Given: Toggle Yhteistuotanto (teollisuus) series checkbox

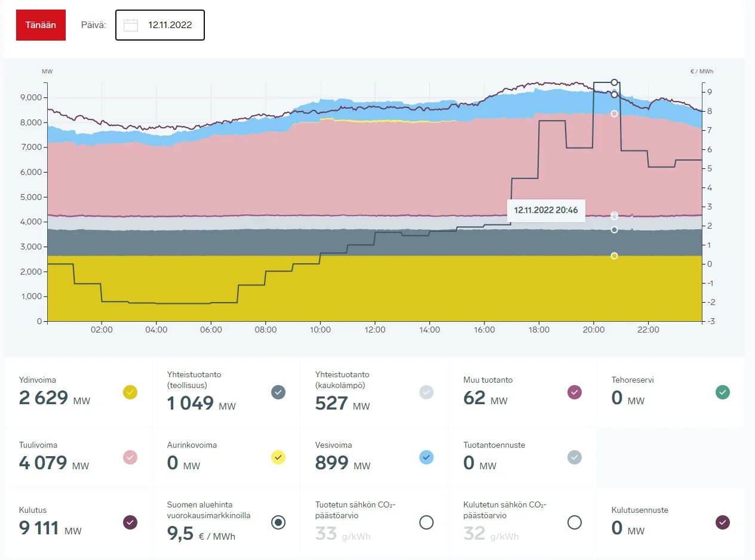Looking at the screenshot, I should pos(278,392).
